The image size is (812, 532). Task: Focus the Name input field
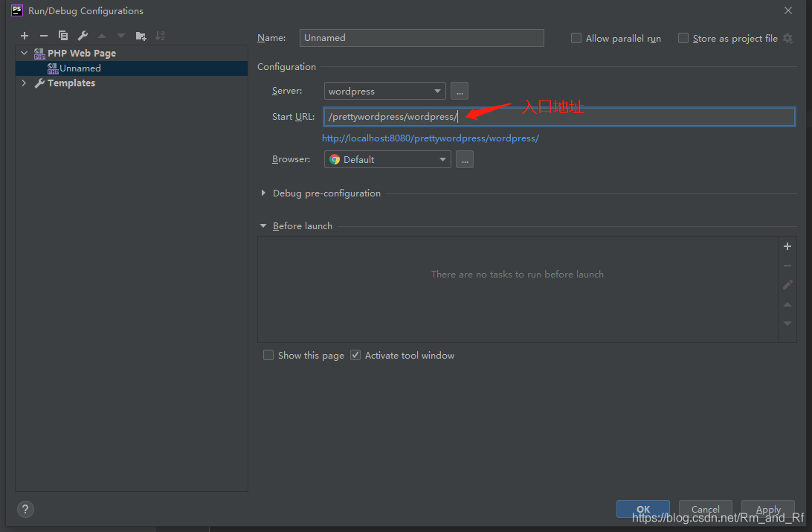(x=422, y=38)
